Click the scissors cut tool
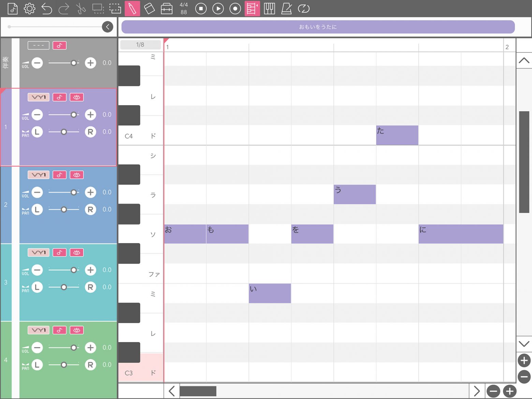 (x=81, y=9)
